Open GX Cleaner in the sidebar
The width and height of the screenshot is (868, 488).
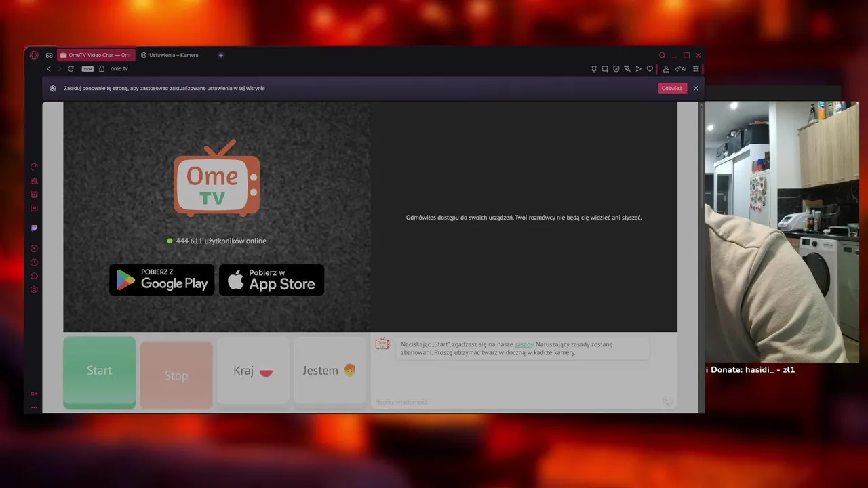pyautogui.click(x=34, y=181)
